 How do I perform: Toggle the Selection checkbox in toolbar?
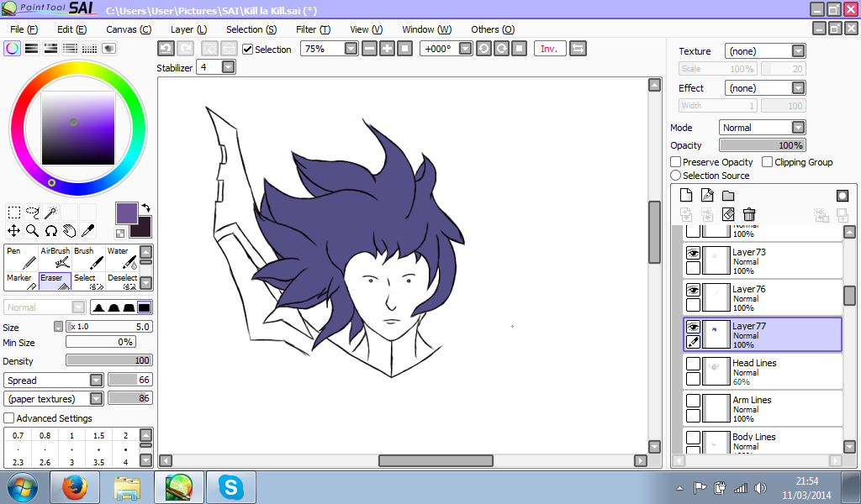pyautogui.click(x=248, y=50)
